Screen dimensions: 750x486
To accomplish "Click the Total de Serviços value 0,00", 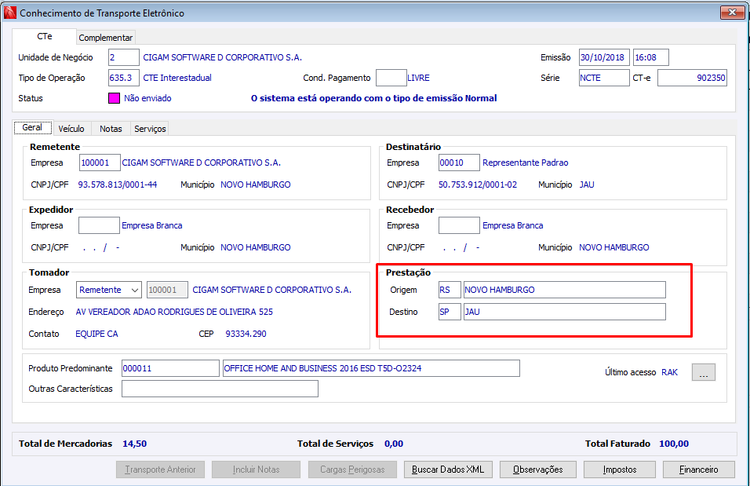I will click(x=394, y=444).
